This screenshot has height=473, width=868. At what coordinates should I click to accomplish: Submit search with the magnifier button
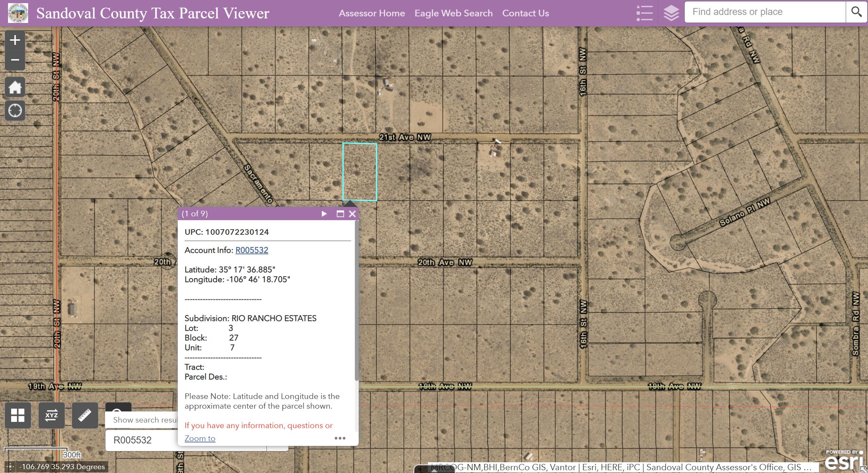pyautogui.click(x=856, y=12)
